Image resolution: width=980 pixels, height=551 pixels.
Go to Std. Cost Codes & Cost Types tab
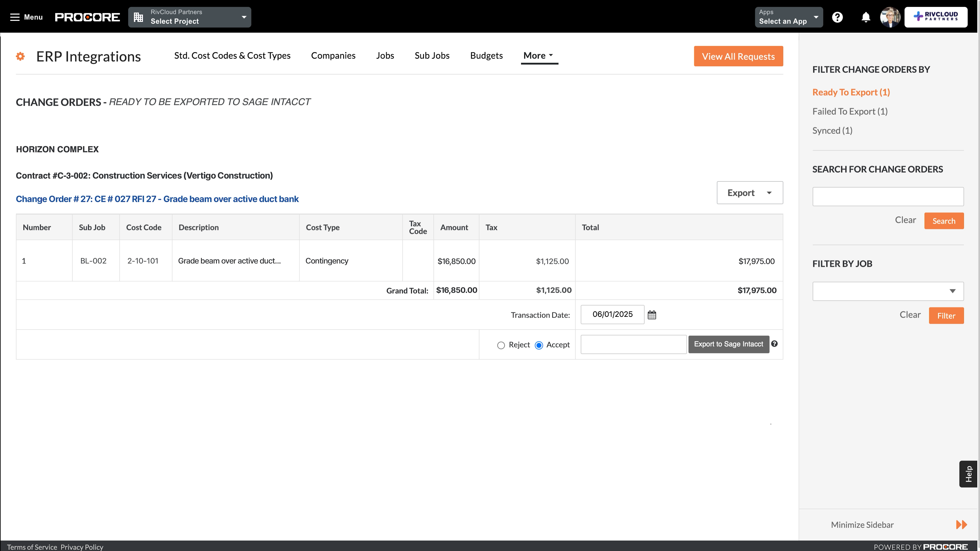click(x=232, y=56)
